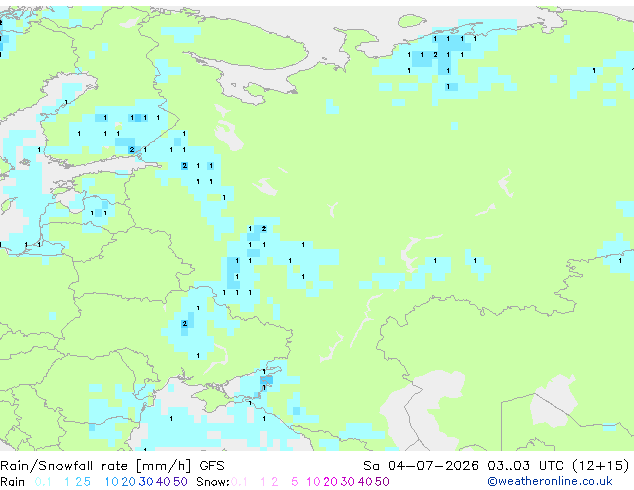Pick the Snow legend value 20
The height and width of the screenshot is (490, 634).
330,482
